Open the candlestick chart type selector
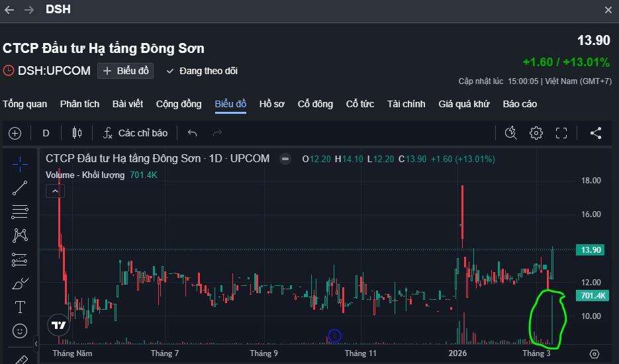Screen dimensions: 619x364 point(77,133)
